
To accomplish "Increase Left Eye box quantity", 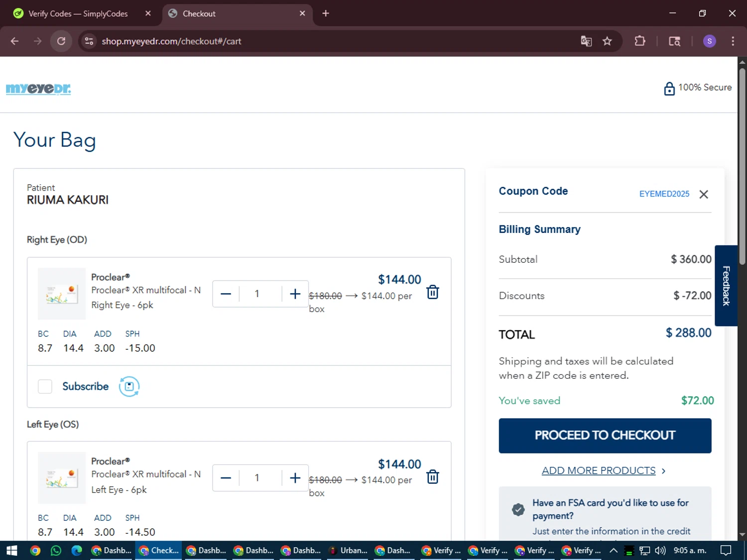I will 295,478.
